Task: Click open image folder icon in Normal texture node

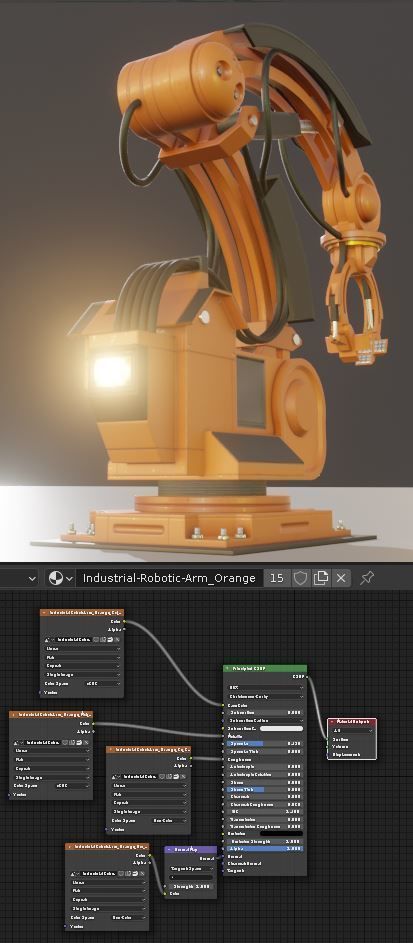Action: 135,873
